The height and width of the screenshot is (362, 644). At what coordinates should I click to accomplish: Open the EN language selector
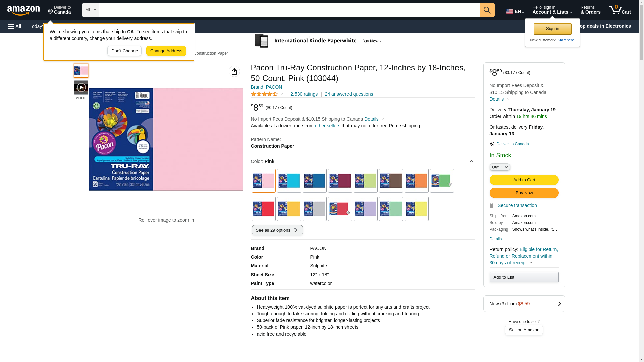pyautogui.click(x=515, y=11)
